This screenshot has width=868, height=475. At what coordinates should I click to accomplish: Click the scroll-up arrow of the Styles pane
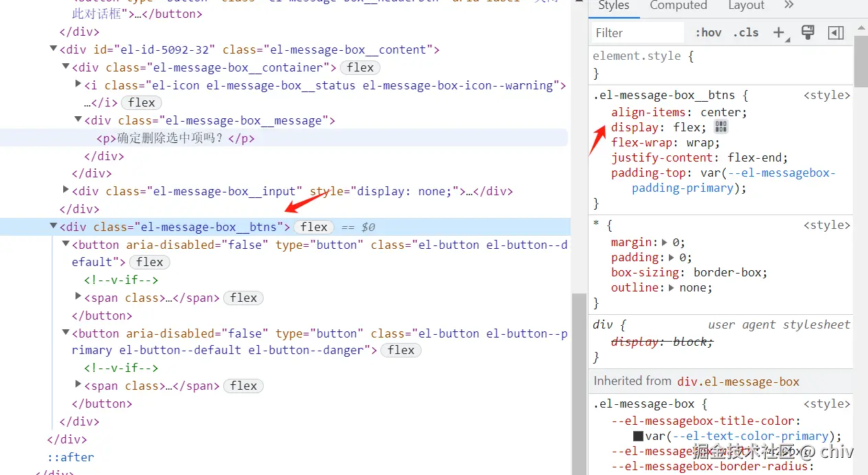pos(861,27)
